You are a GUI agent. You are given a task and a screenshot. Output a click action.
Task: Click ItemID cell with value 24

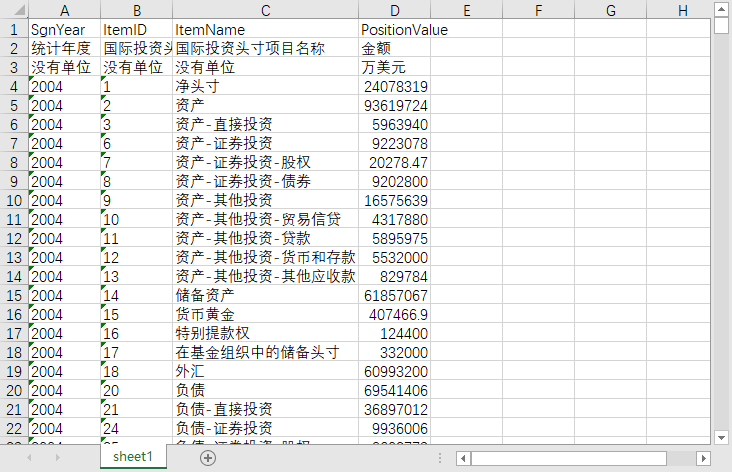137,428
